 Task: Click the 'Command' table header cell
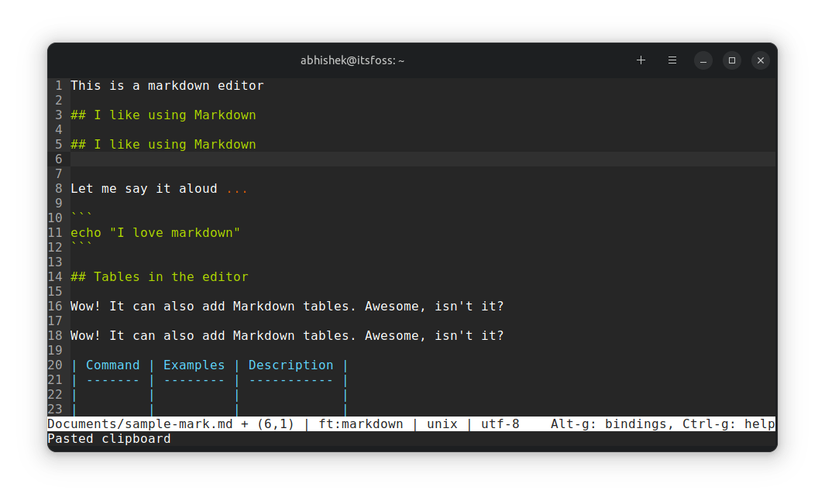[112, 365]
